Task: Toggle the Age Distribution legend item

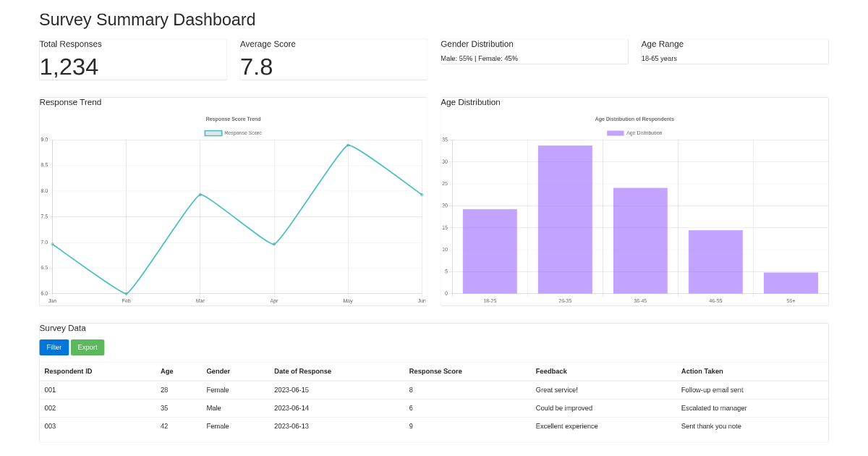Action: (635, 132)
